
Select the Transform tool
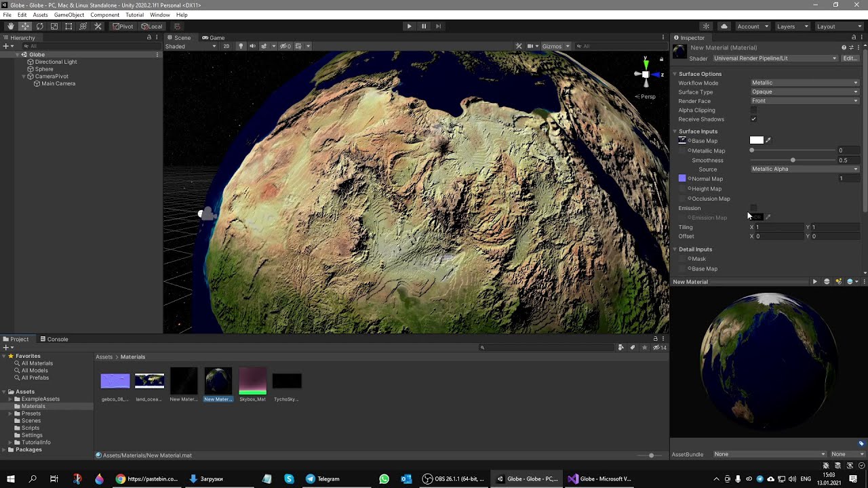click(x=83, y=26)
